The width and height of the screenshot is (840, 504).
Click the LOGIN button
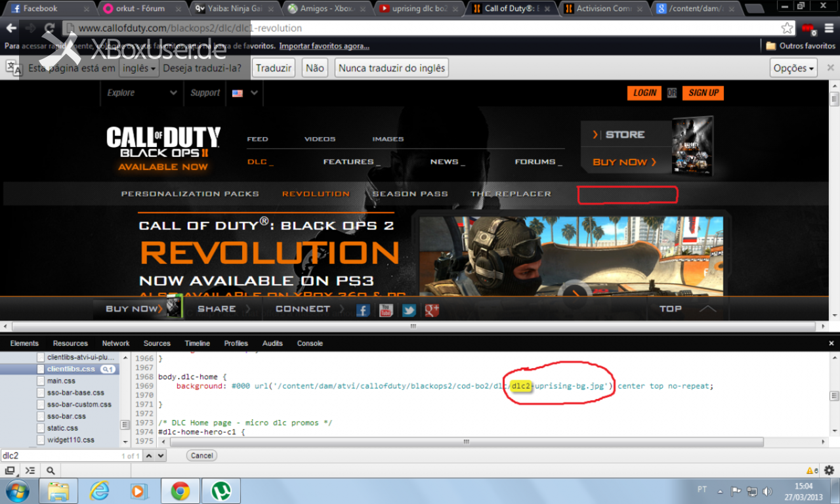coord(644,93)
